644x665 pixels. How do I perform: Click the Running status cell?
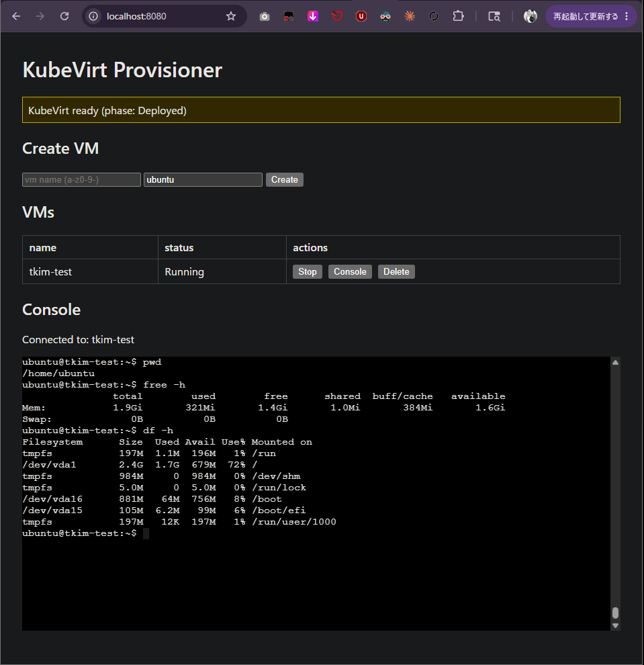click(x=222, y=271)
